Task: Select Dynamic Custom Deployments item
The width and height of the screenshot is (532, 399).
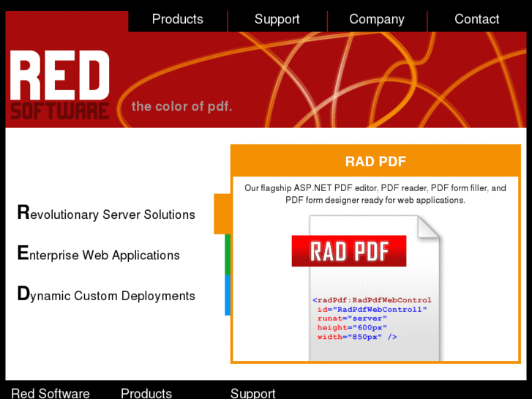Action: click(x=106, y=294)
